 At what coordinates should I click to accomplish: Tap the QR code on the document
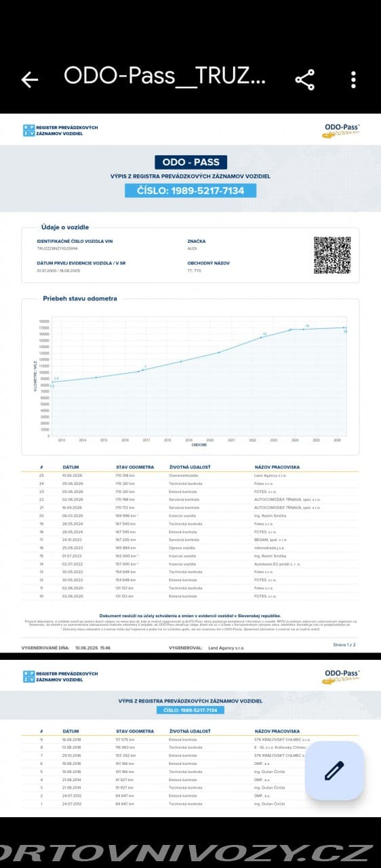coord(332,255)
